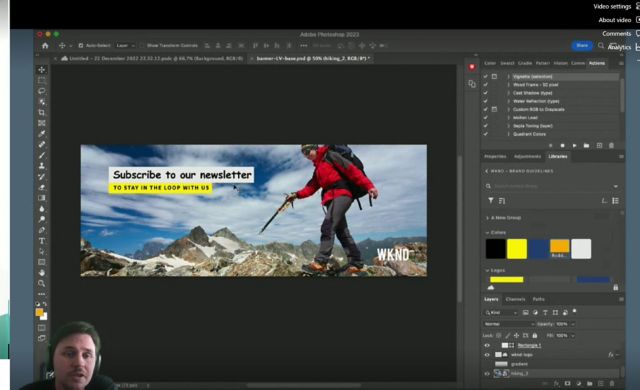Open the Kind filter dropdown in Layers
Screen dimensions: 640x390
point(501,312)
